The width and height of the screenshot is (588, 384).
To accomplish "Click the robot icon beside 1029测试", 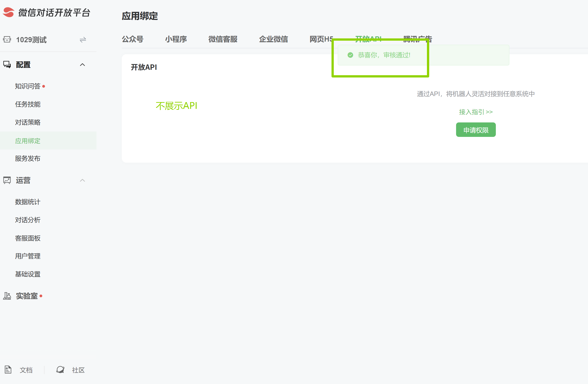I will click(7, 40).
